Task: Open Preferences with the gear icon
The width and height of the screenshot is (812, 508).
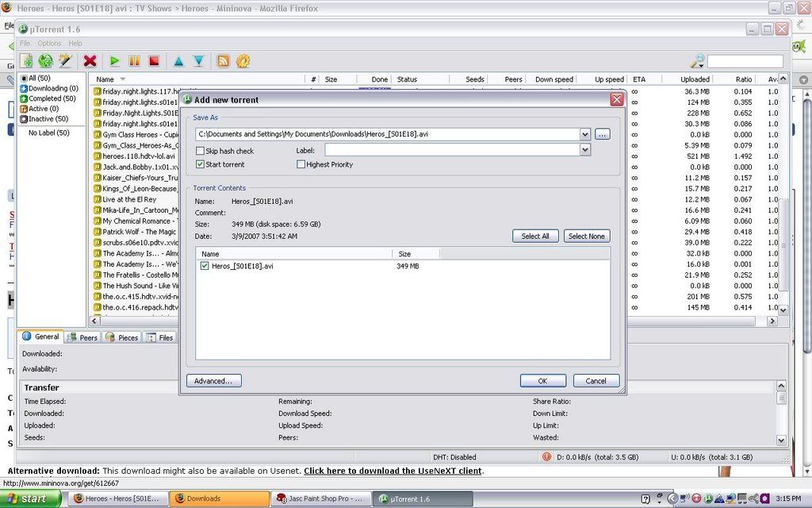Action: click(243, 61)
